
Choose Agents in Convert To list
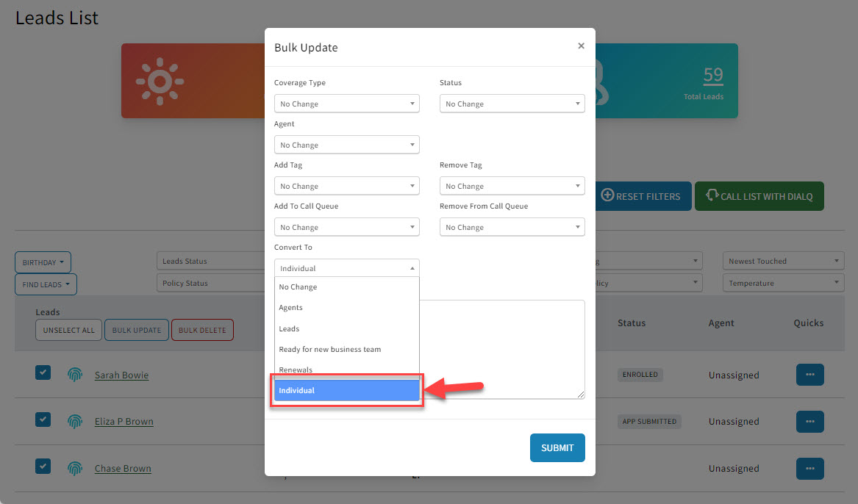tap(346, 308)
